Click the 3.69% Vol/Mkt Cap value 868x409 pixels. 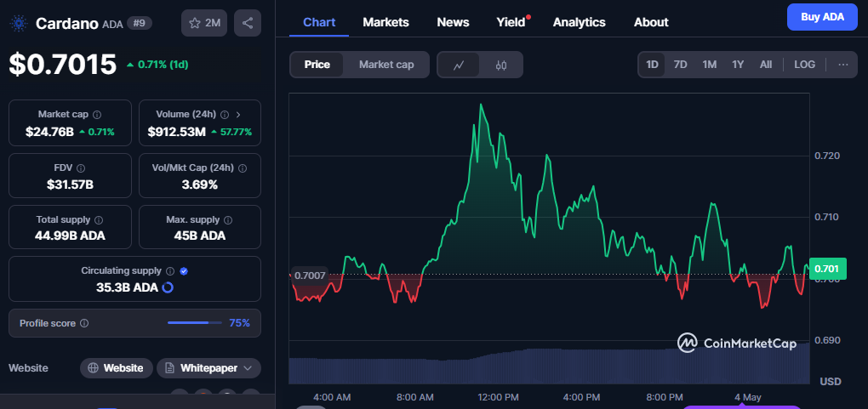200,185
